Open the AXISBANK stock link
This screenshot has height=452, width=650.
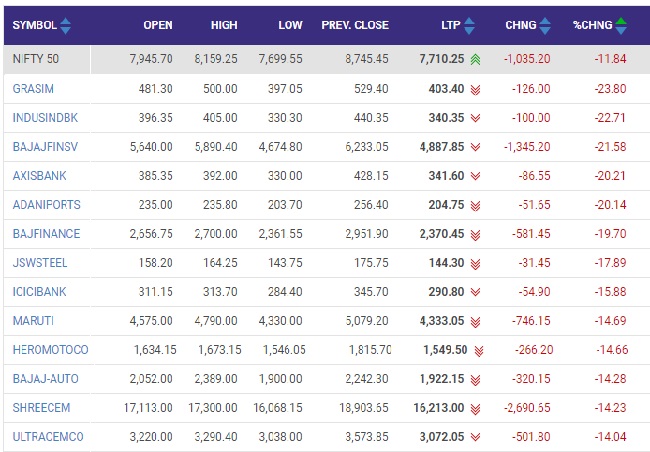[x=39, y=176]
